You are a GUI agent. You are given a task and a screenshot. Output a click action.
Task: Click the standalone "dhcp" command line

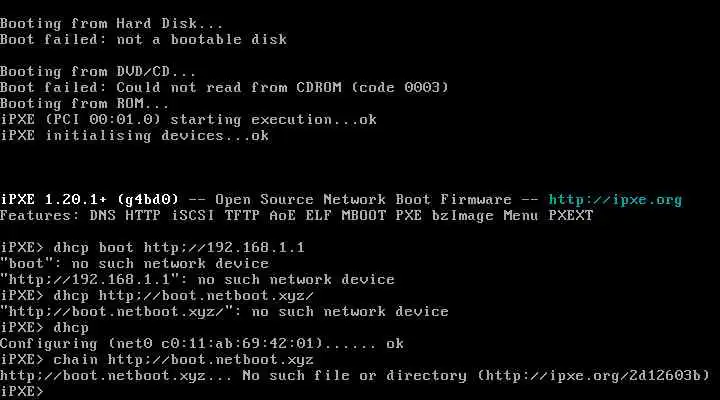[x=71, y=328]
